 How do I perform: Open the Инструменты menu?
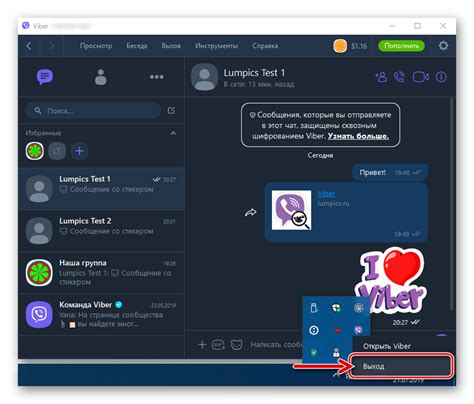coord(216,46)
